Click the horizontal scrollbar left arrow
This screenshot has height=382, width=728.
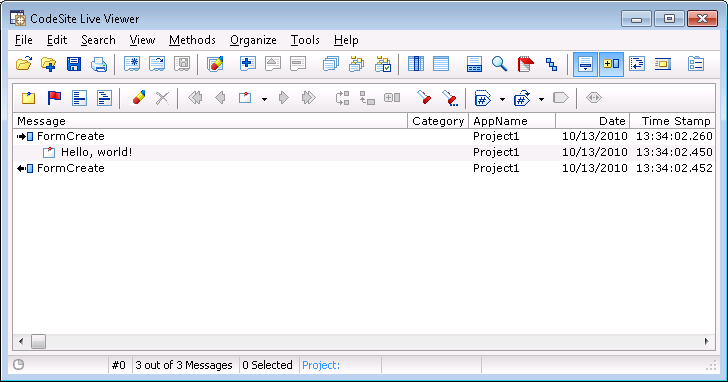(x=21, y=342)
